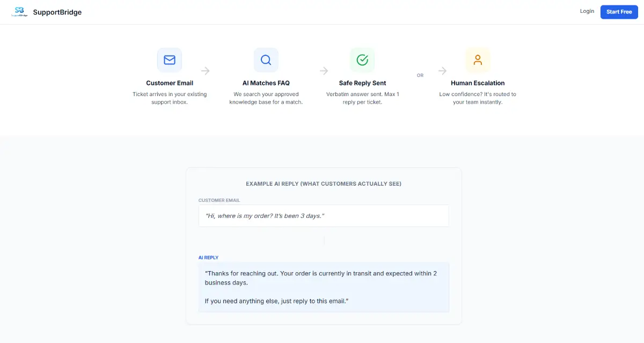This screenshot has width=644, height=343.
Task: Click the "Safe Reply Sent" step heading
Action: tap(363, 83)
